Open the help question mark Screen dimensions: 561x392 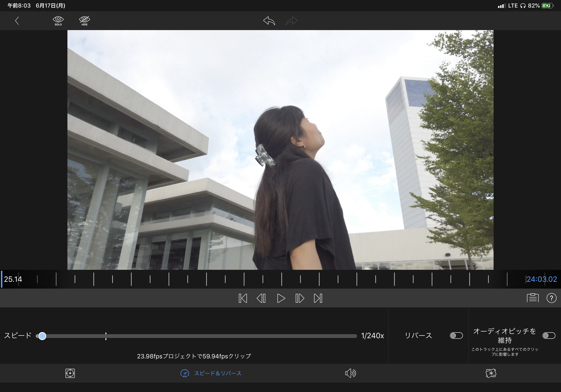click(551, 298)
